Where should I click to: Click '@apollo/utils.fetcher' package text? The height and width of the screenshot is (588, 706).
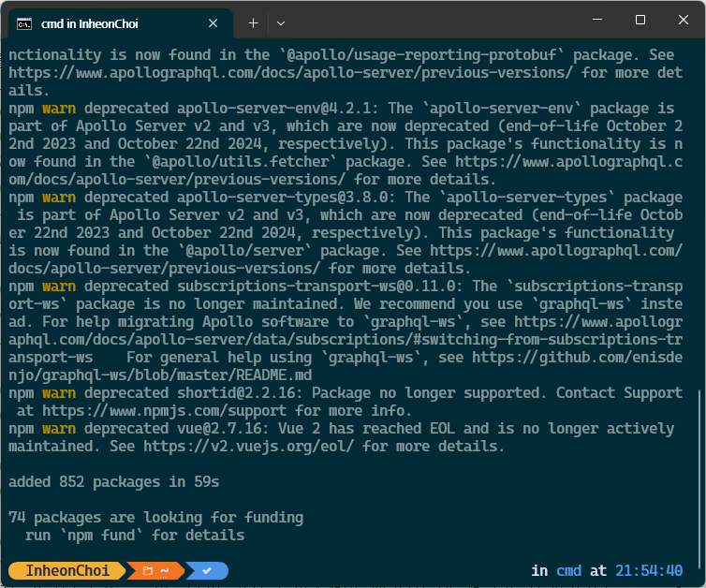(240, 162)
